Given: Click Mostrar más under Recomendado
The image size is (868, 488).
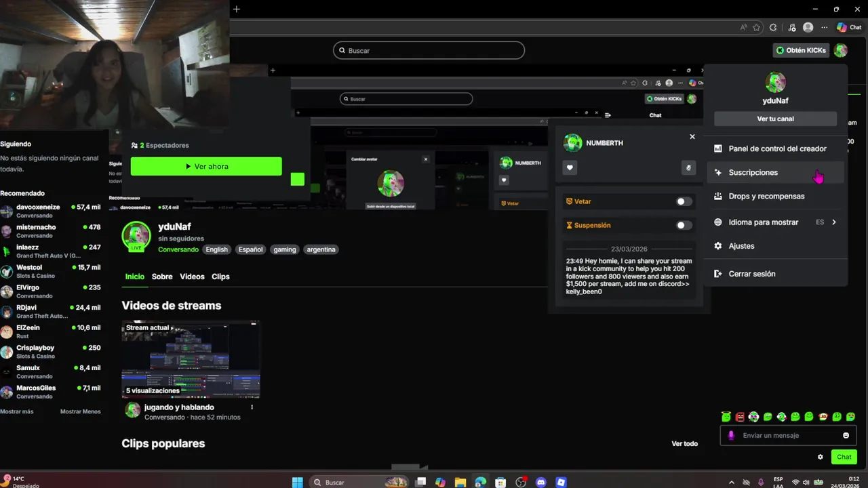Looking at the screenshot, I should (x=17, y=411).
